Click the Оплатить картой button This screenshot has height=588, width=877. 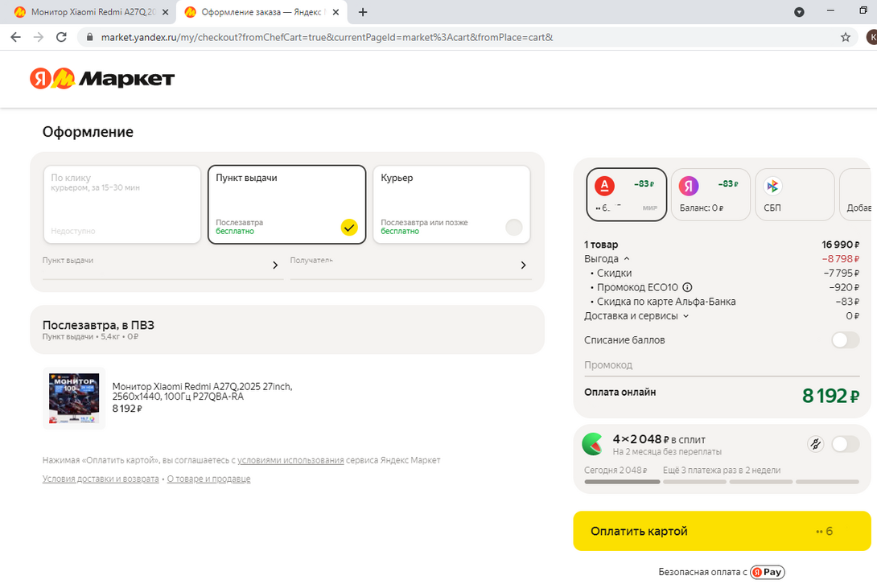[x=722, y=531]
